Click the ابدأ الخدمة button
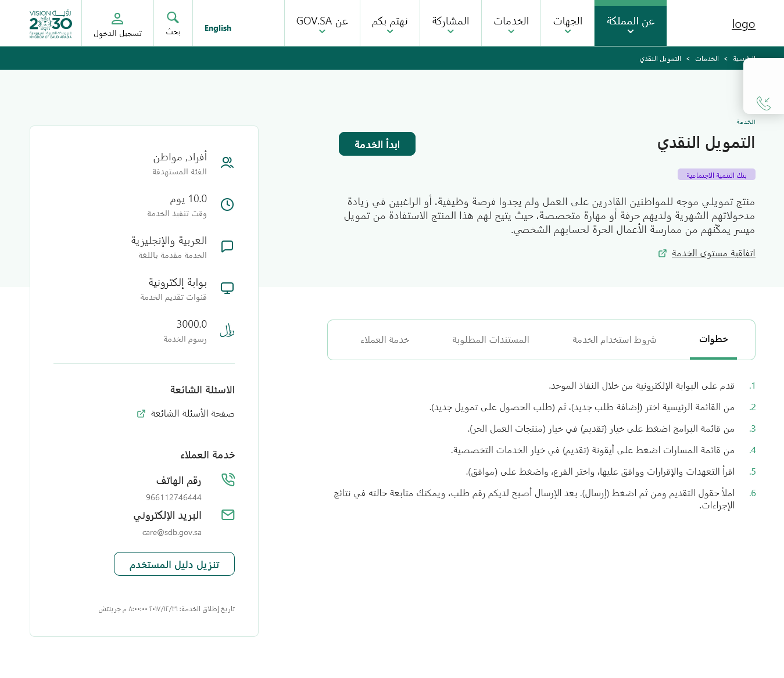Screen dimensions: 784x678 377,144
